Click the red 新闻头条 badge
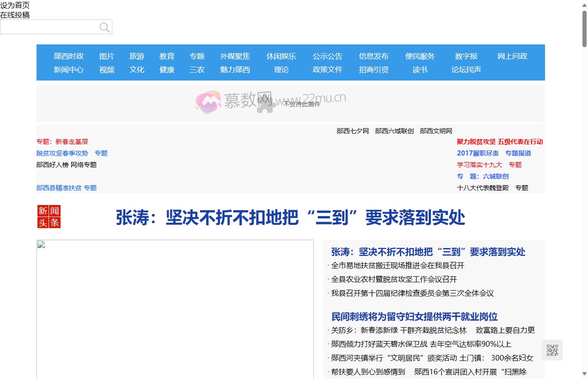 coord(49,217)
